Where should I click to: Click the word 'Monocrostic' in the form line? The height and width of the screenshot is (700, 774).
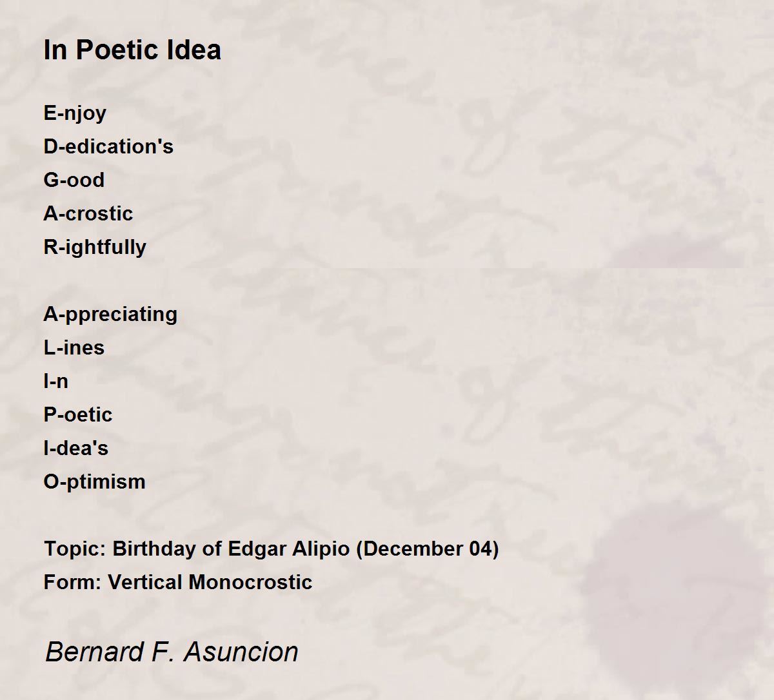(251, 582)
